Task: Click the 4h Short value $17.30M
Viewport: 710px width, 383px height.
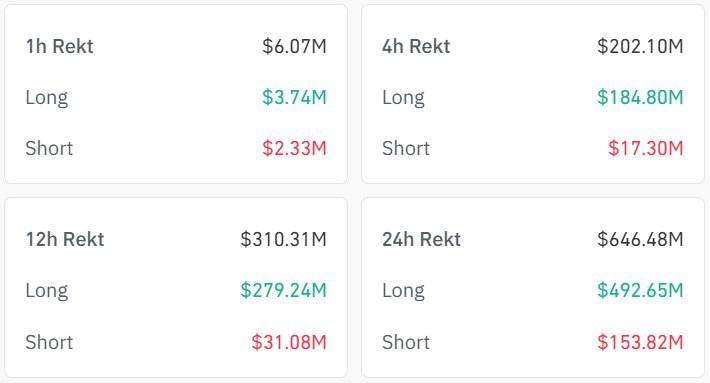Action: pyautogui.click(x=646, y=148)
